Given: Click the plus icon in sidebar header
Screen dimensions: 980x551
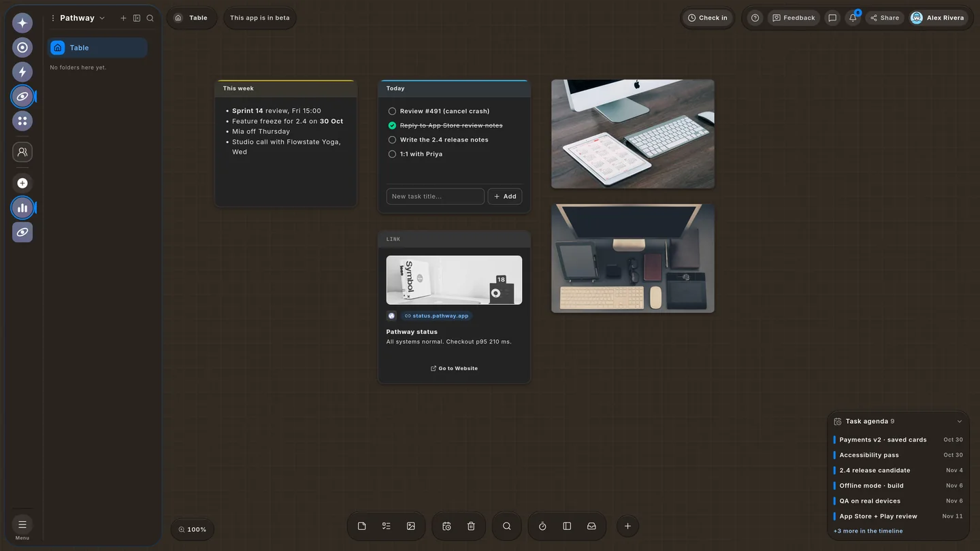Looking at the screenshot, I should pos(123,18).
